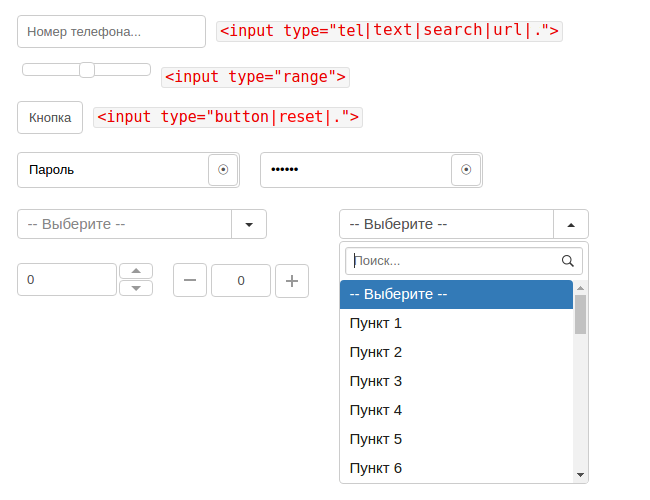Focus the Поиск search field

pyautogui.click(x=464, y=261)
